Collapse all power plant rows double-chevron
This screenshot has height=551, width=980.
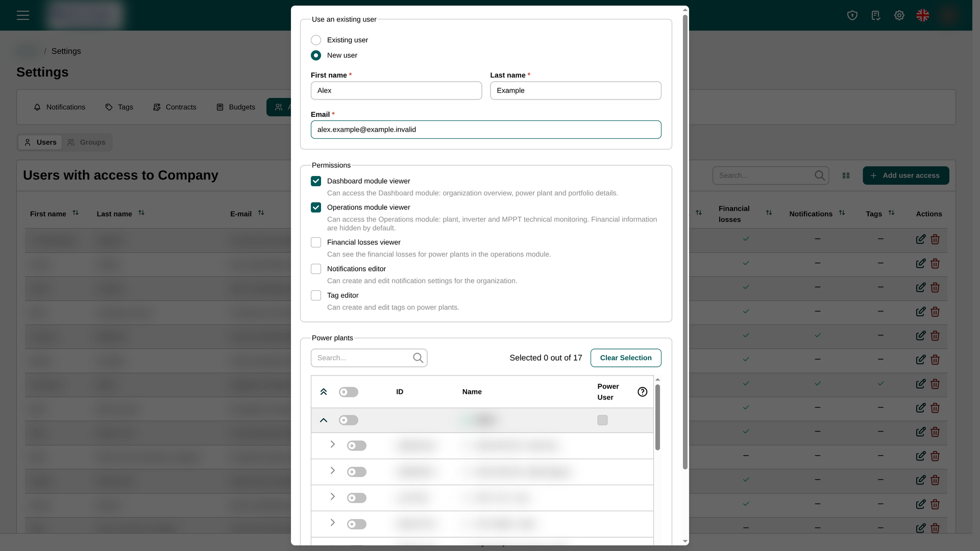pos(324,392)
